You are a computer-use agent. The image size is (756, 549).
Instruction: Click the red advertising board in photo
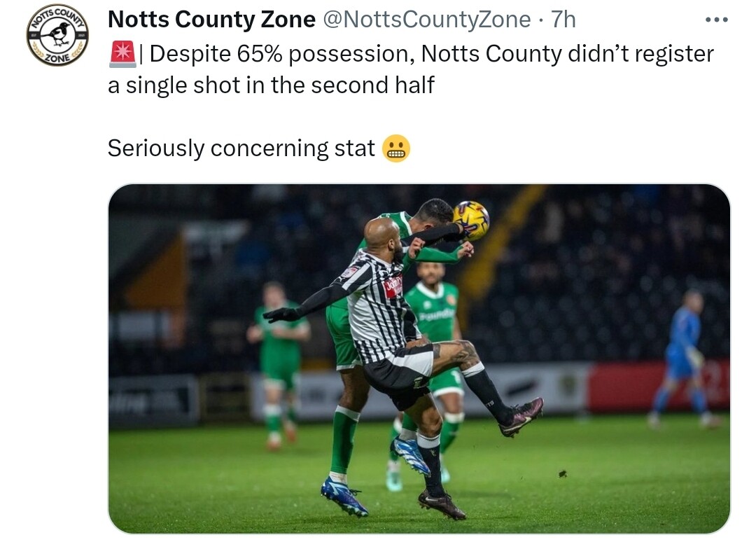658,385
